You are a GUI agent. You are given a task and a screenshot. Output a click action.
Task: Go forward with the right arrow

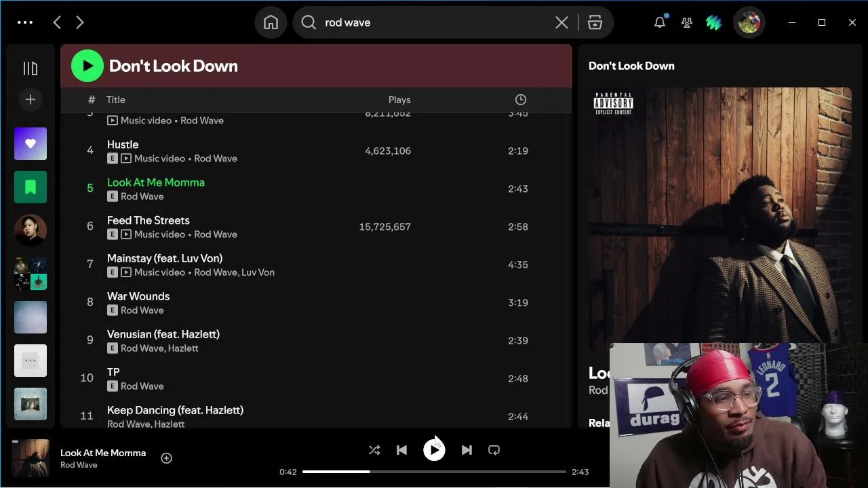pos(80,22)
